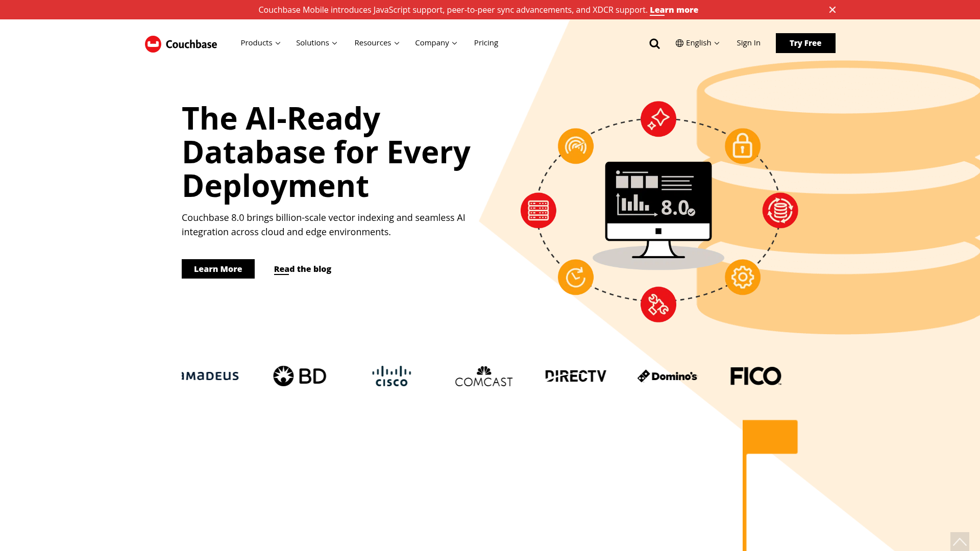Viewport: 980px width, 551px height.
Task: Expand the Solutions dropdown
Action: [316, 43]
